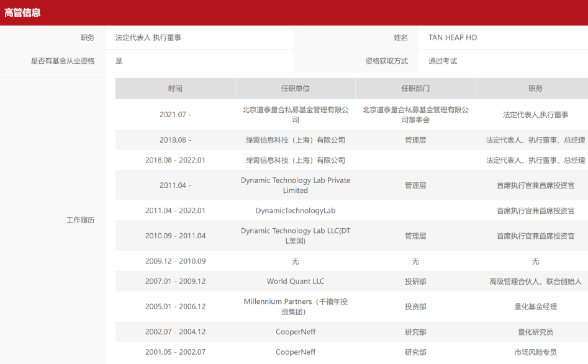Click the 时间 column header
The height and width of the screenshot is (364, 588).
point(176,88)
